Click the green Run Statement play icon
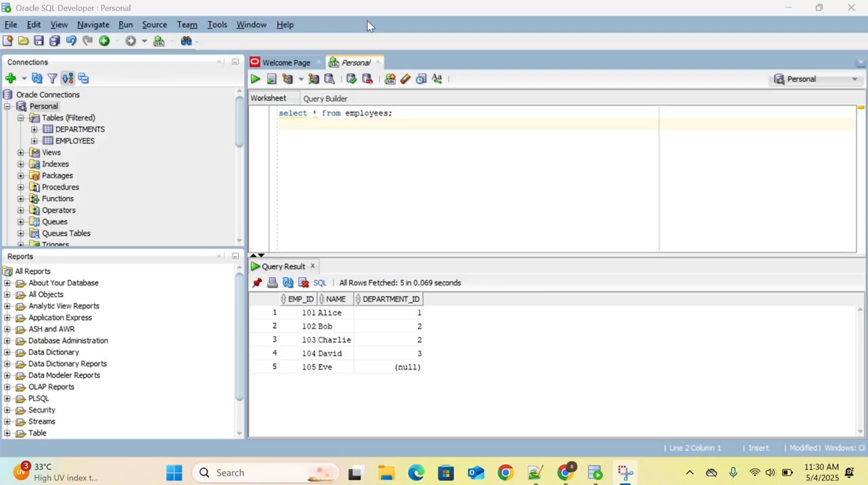Viewport: 868px width, 485px height. [255, 79]
